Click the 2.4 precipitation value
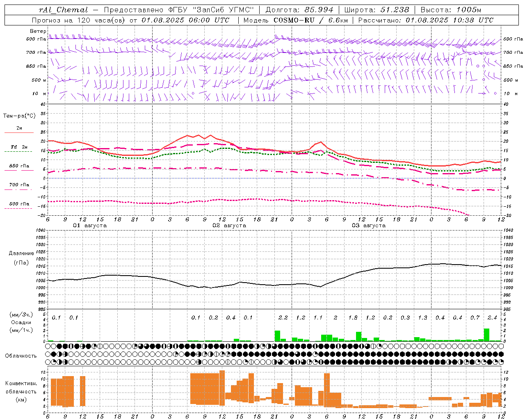The width and height of the screenshot is (525, 420). point(492,318)
